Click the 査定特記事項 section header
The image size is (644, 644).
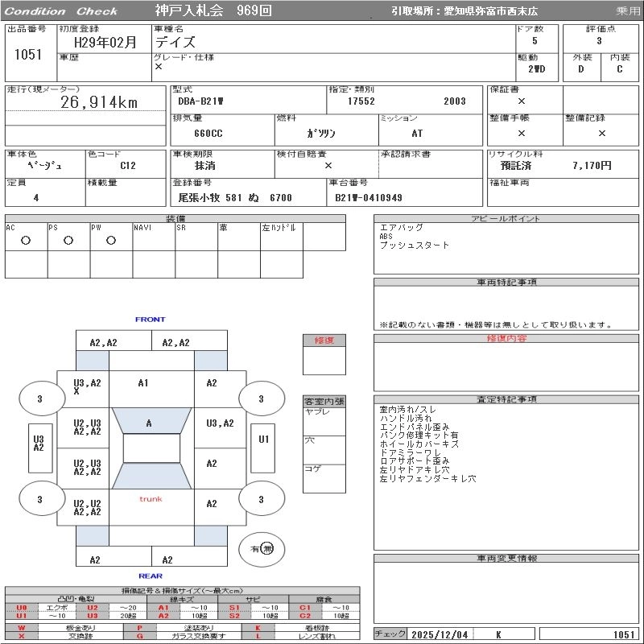pyautogui.click(x=506, y=399)
